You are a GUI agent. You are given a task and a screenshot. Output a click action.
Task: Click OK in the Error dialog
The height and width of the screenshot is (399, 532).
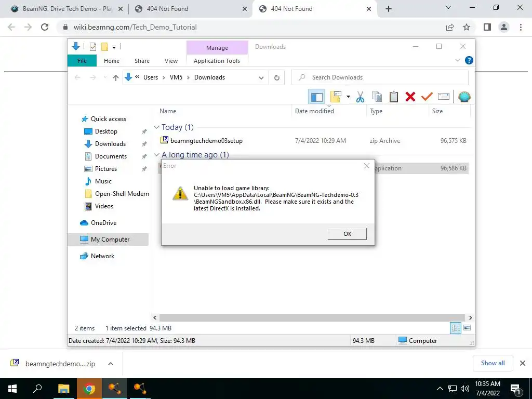pos(347,234)
